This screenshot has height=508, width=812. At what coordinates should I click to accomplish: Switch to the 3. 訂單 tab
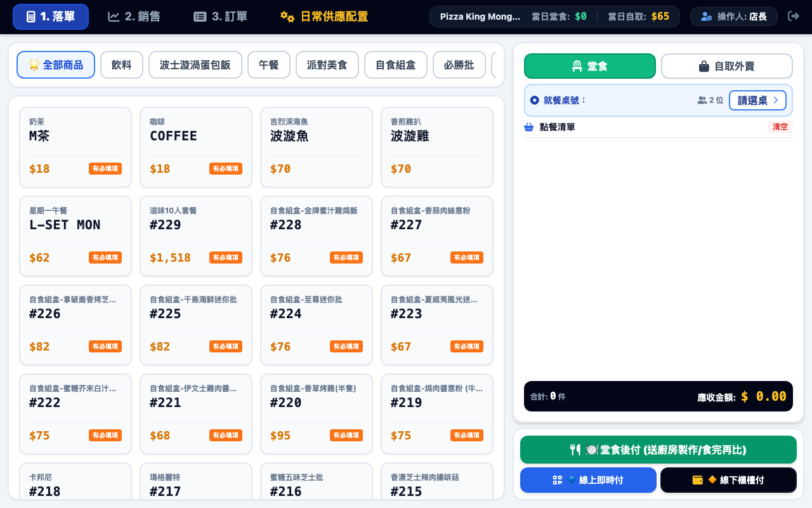tap(221, 17)
